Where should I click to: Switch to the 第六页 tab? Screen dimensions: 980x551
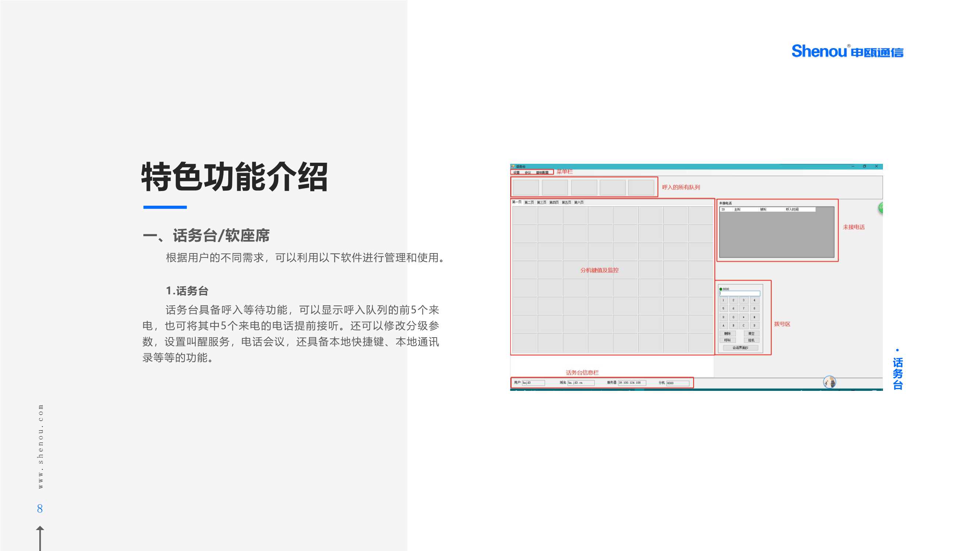tap(579, 202)
